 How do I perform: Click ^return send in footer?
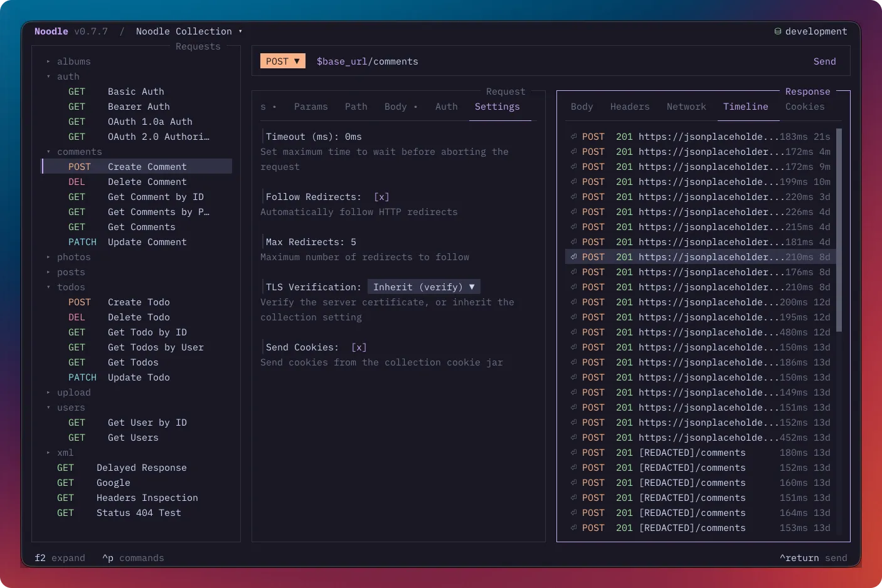(x=813, y=558)
